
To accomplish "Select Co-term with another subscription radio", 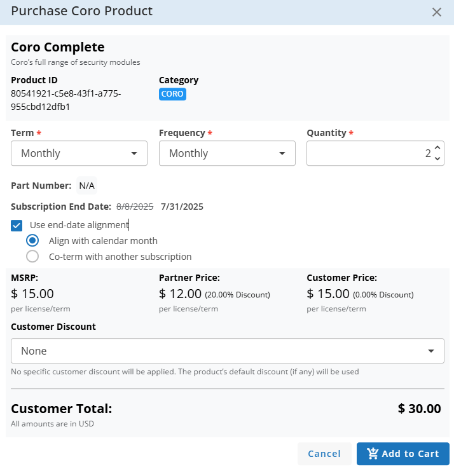I will 32,256.
